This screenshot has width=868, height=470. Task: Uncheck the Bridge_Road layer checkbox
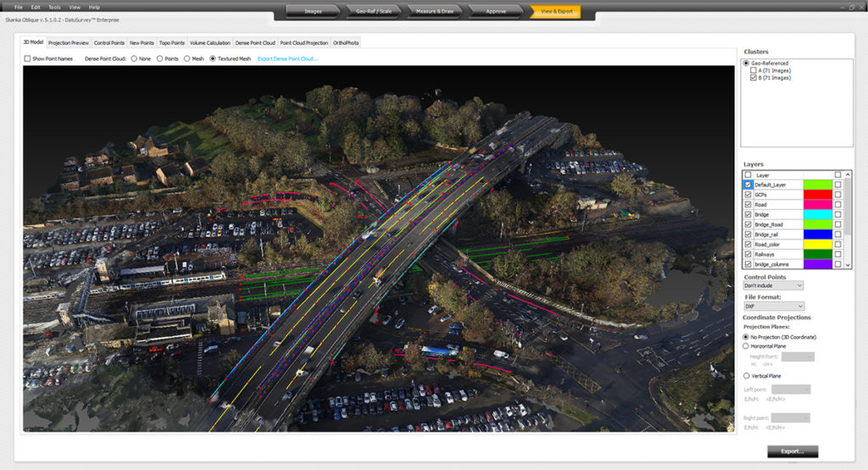[x=748, y=224]
